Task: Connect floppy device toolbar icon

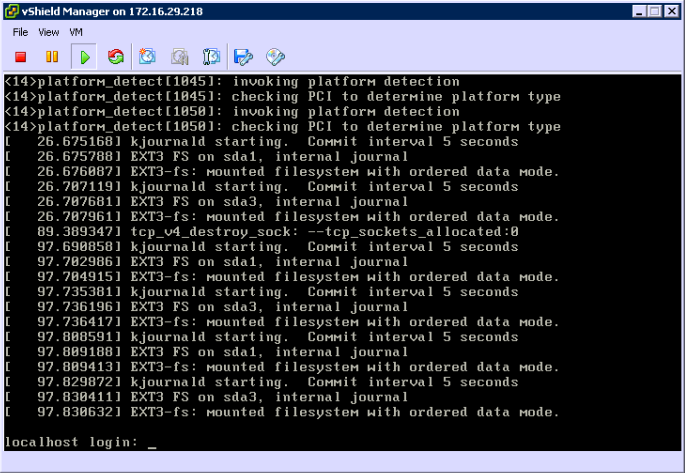Action: tap(243, 57)
